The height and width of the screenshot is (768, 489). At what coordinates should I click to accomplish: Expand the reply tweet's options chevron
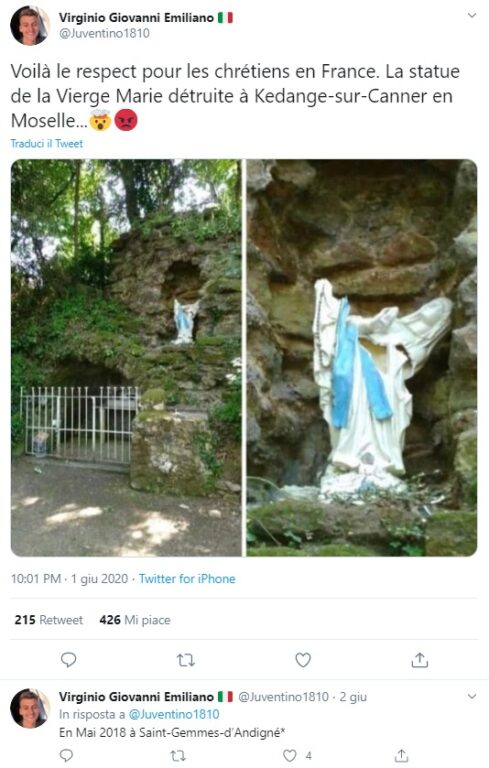click(x=472, y=696)
